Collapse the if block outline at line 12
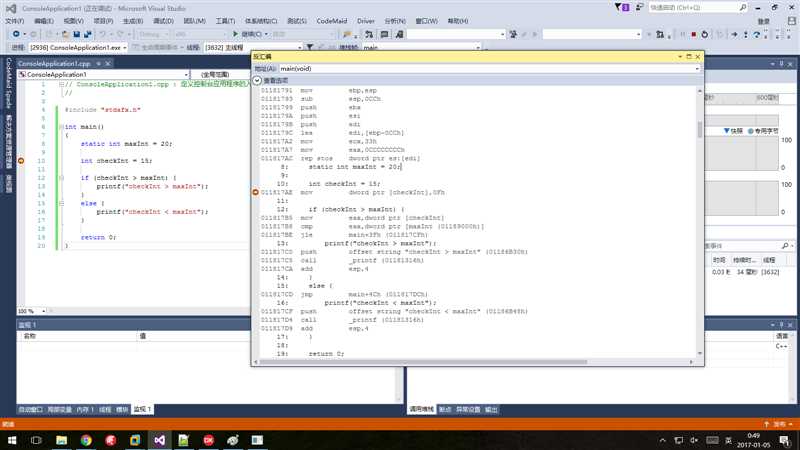This screenshot has height=450, width=800. pyautogui.click(x=61, y=178)
